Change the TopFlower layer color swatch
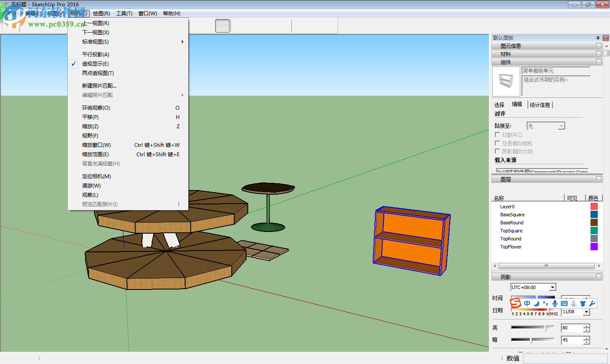 click(593, 247)
